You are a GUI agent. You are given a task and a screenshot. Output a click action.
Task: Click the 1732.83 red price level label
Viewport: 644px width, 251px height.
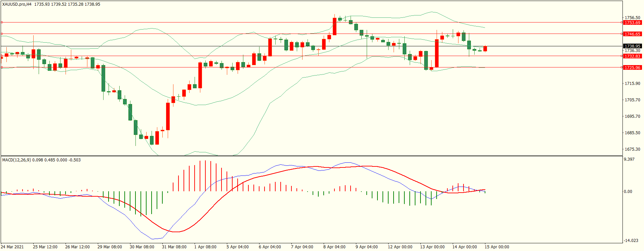[x=632, y=56]
